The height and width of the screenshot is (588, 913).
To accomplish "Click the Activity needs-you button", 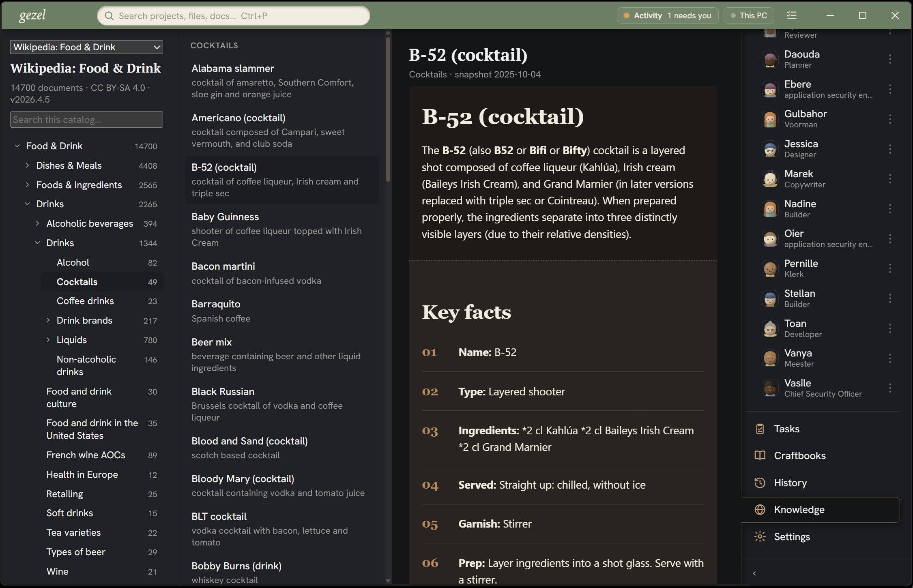I will click(668, 15).
